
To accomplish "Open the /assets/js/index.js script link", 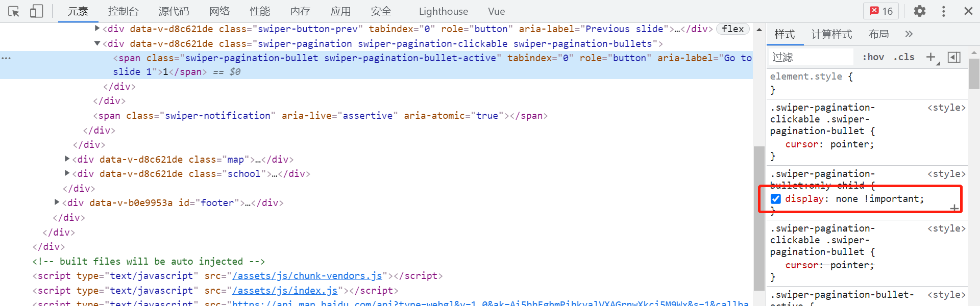I will (285, 291).
